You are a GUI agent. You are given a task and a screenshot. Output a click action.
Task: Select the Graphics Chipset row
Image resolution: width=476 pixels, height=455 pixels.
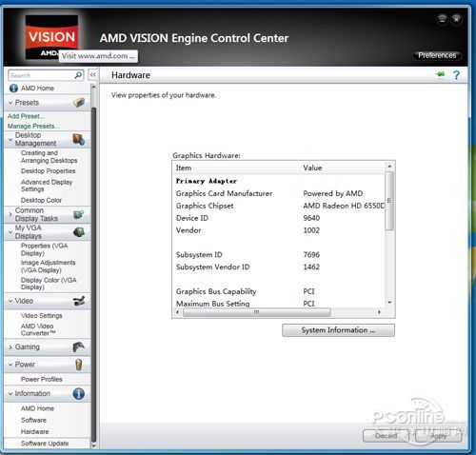[x=280, y=206]
